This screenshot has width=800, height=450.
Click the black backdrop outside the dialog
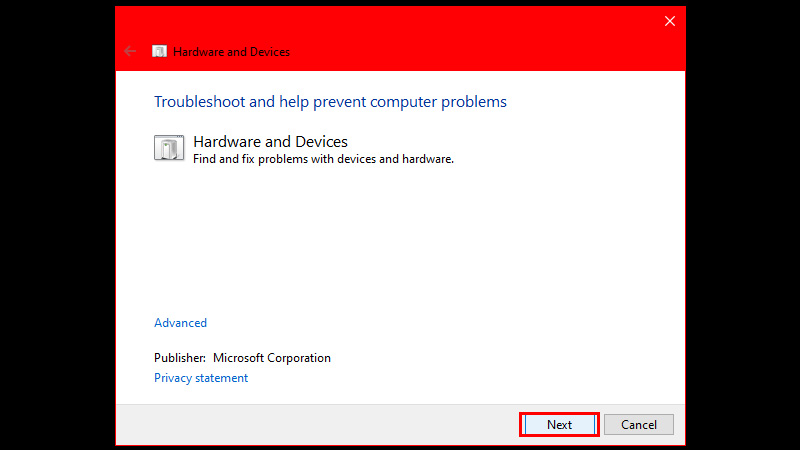[x=56, y=224]
